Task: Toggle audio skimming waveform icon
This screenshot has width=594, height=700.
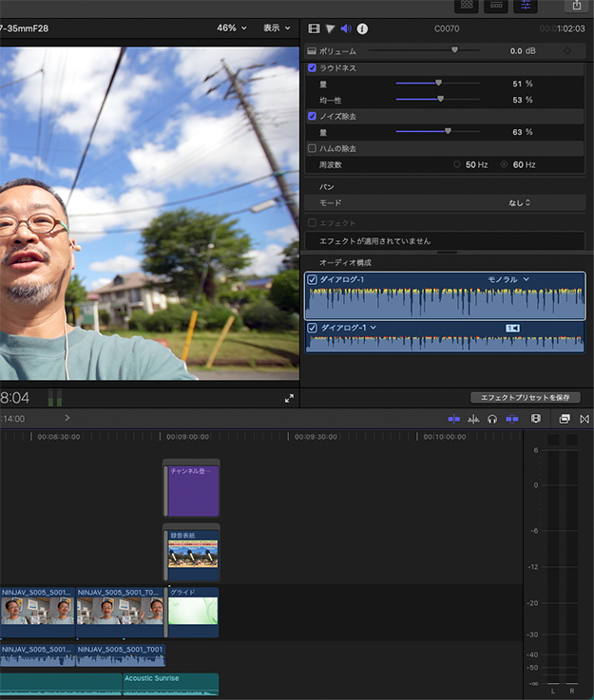Action: (473, 419)
